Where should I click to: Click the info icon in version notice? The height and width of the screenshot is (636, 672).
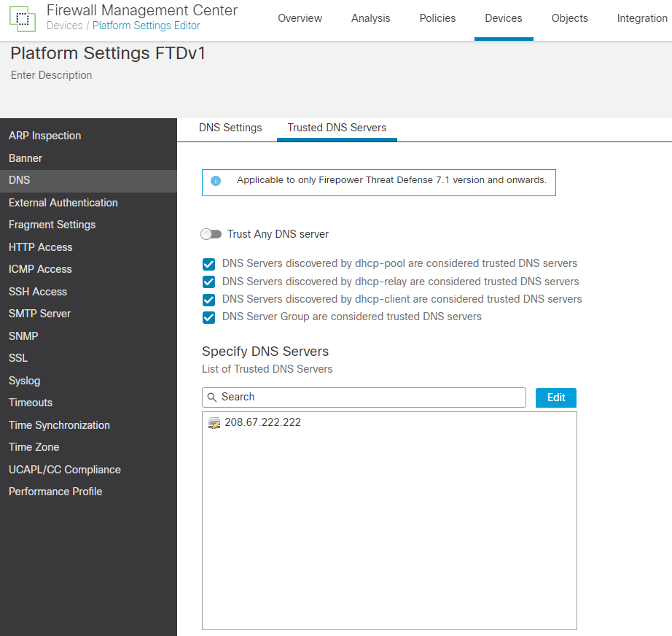click(x=216, y=181)
